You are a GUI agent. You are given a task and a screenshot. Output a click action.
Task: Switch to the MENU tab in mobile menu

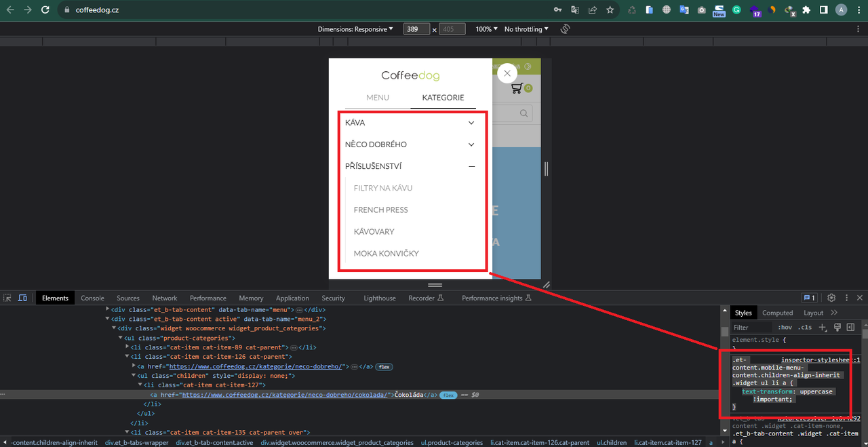378,98
